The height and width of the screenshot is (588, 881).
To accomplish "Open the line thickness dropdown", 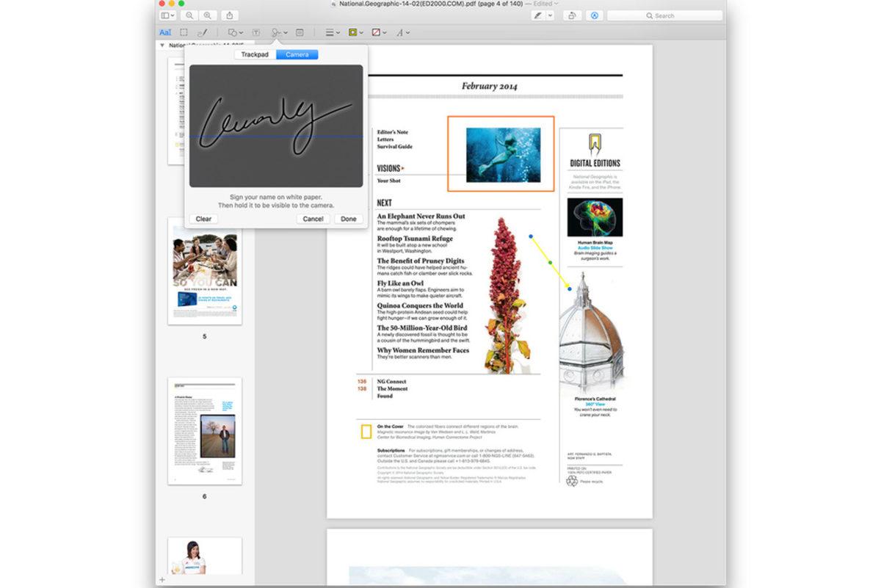I will click(x=330, y=32).
